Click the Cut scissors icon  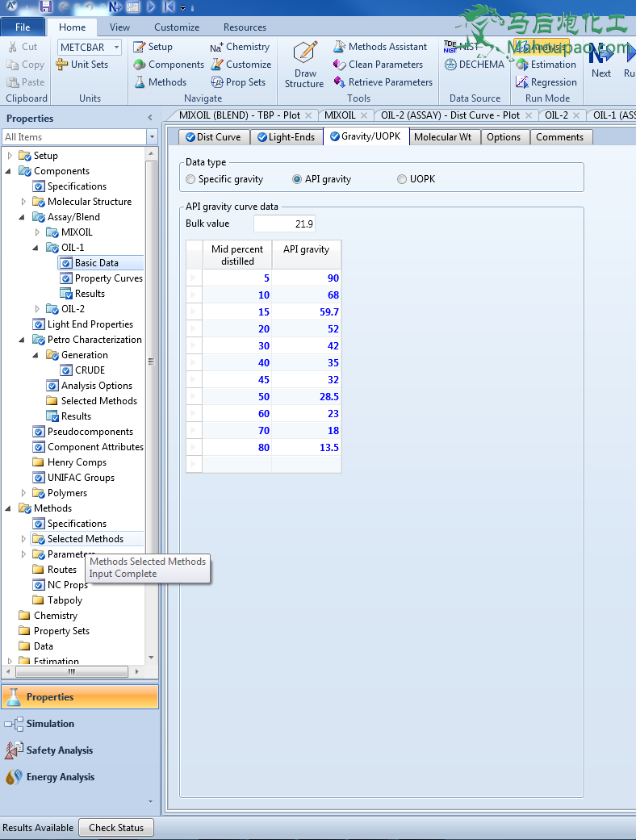[12, 47]
